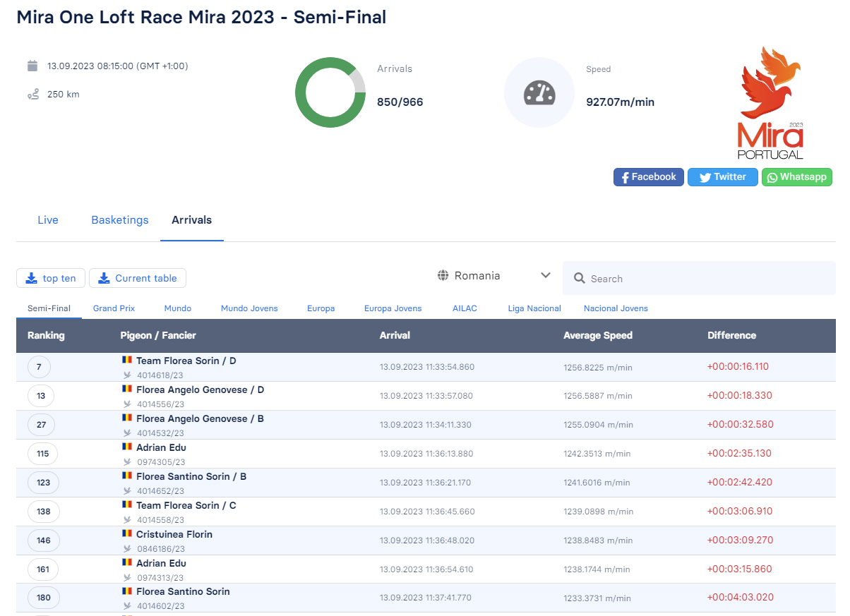Click the Difference column header

coord(732,335)
